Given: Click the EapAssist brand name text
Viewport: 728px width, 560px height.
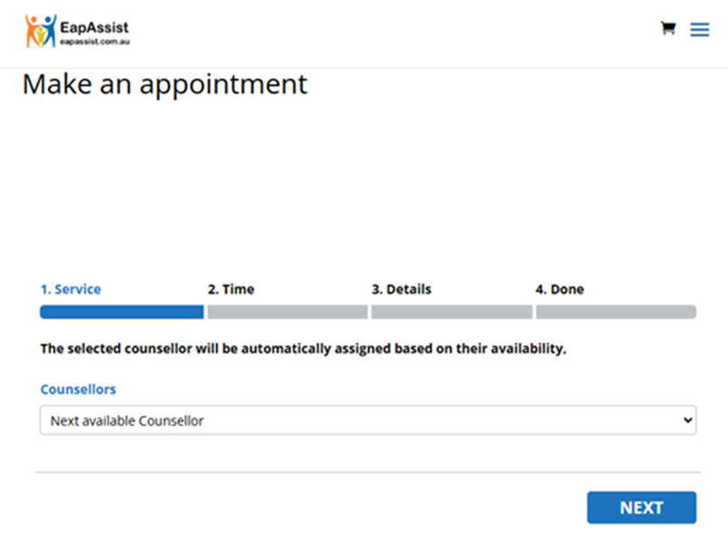Looking at the screenshot, I should click(x=94, y=25).
